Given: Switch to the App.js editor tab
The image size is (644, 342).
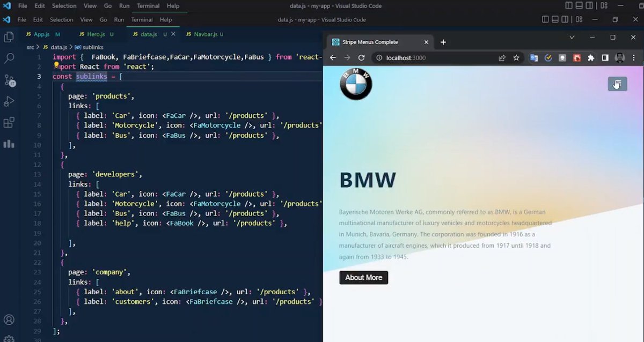Looking at the screenshot, I should click(x=42, y=34).
